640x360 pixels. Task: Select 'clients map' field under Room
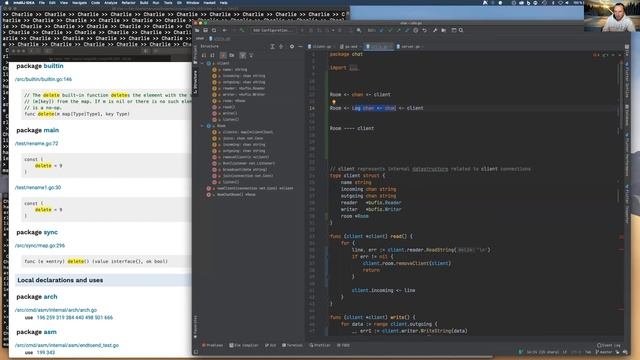[248, 132]
